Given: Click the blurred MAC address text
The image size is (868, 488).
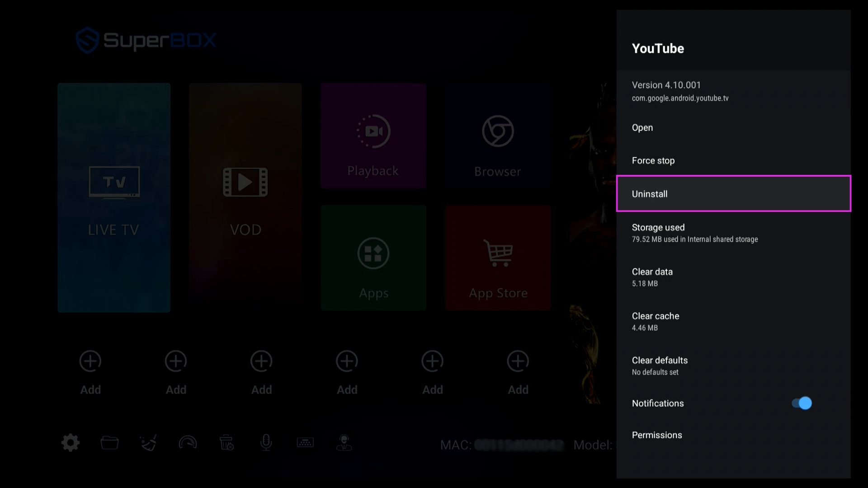Looking at the screenshot, I should [x=519, y=445].
